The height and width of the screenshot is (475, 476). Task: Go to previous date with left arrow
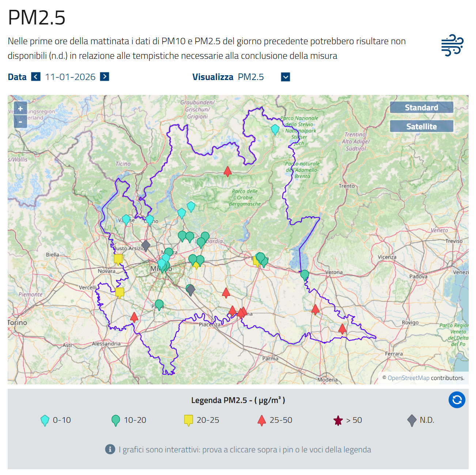[36, 77]
